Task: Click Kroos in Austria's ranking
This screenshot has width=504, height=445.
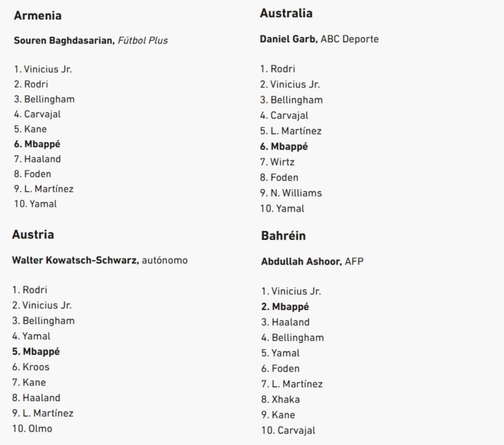Action: coord(36,367)
